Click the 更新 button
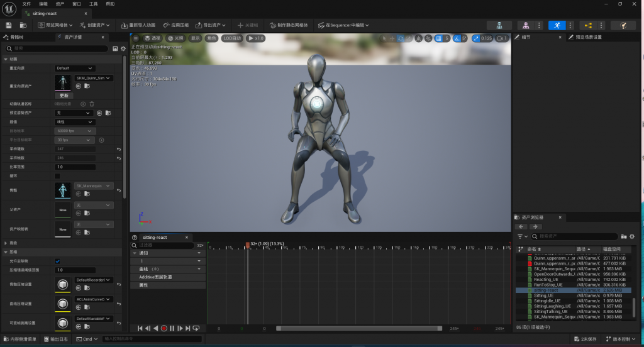Image resolution: width=644 pixels, height=347 pixels. (64, 96)
